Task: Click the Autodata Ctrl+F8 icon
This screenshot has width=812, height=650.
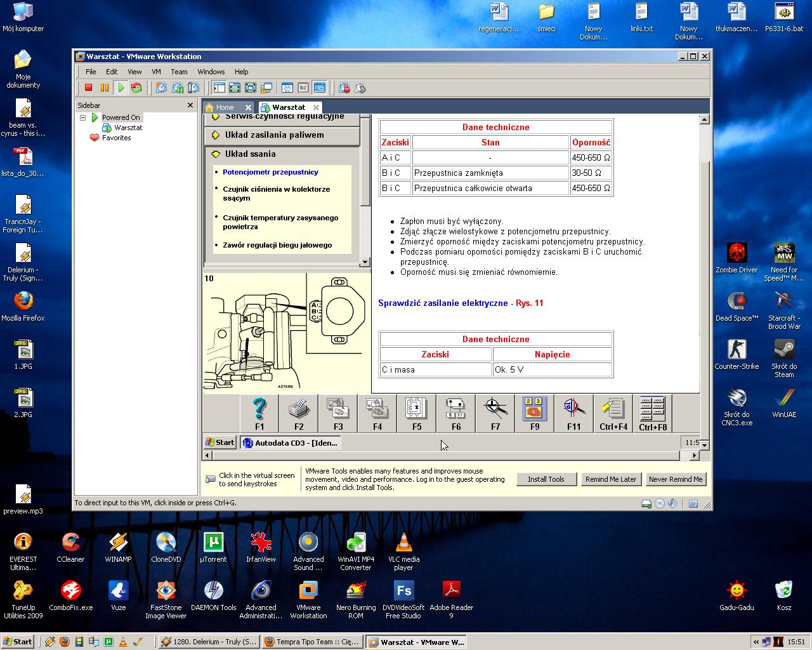Action: click(653, 413)
